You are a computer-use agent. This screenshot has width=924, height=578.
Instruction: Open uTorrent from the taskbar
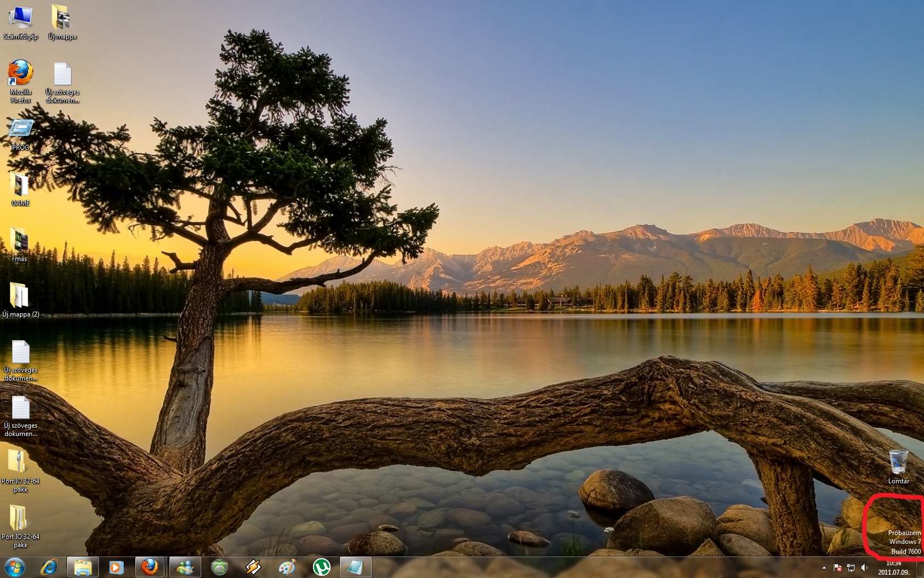[321, 567]
